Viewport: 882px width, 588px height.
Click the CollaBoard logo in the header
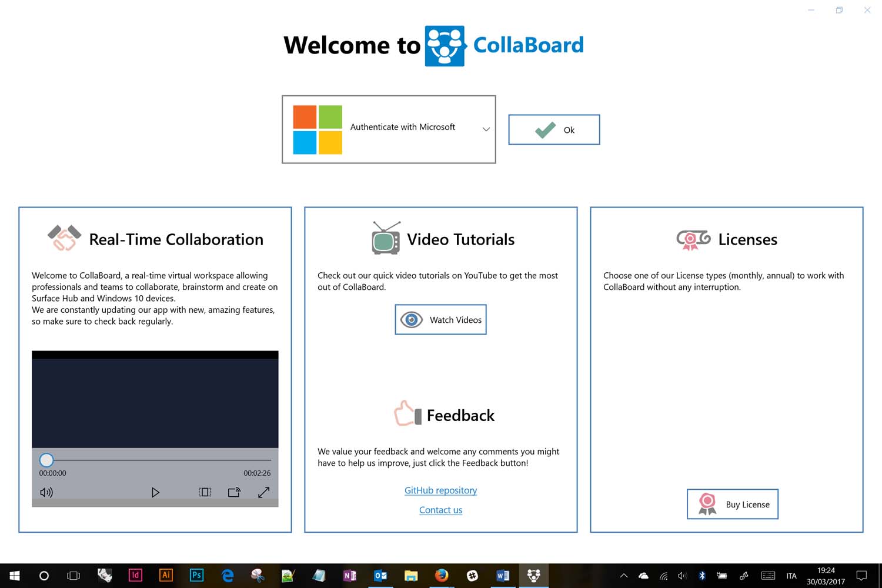pos(445,46)
